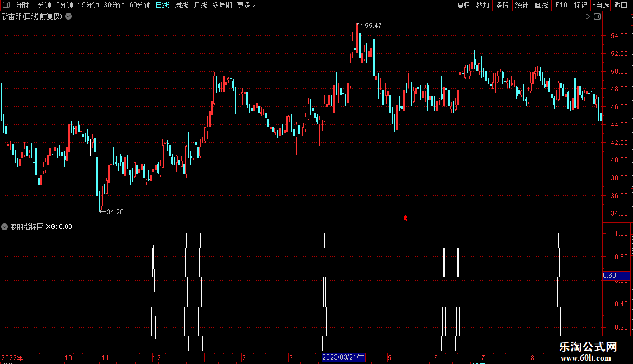Click the XG: 0.00 indicator value
633x364 pixels.
[59, 227]
